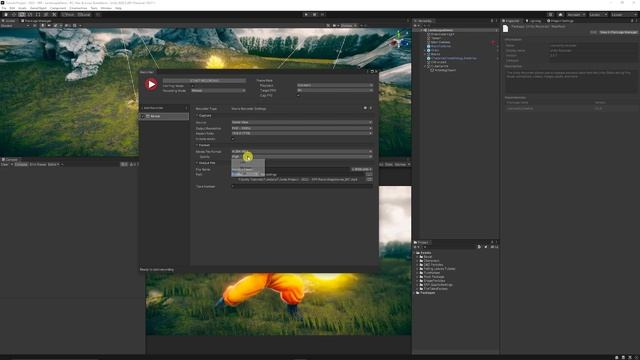The height and width of the screenshot is (360, 640).
Task: Open the Recorder Type row options menu
Action: point(371,109)
